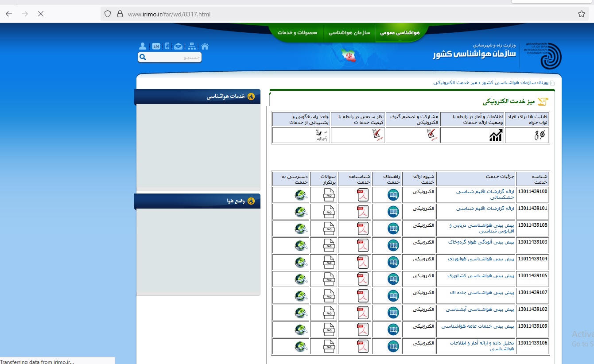Open the محصولات و خدمات menu tab
Screen dimensions: 594x364
point(298,33)
